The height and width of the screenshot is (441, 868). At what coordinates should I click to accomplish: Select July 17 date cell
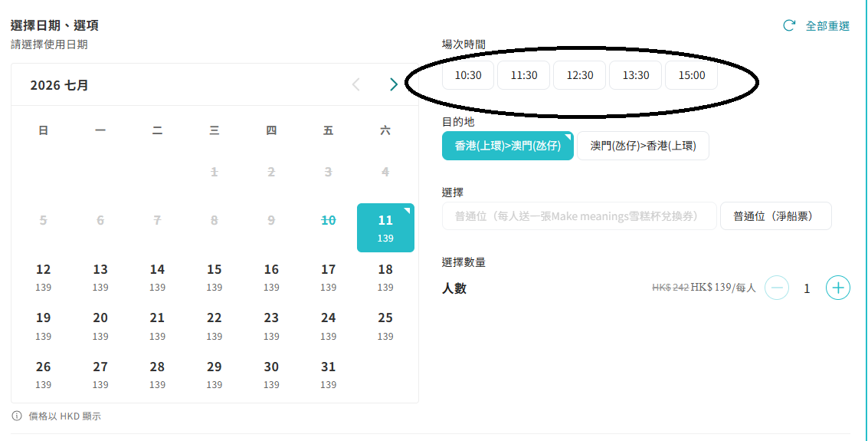328,276
